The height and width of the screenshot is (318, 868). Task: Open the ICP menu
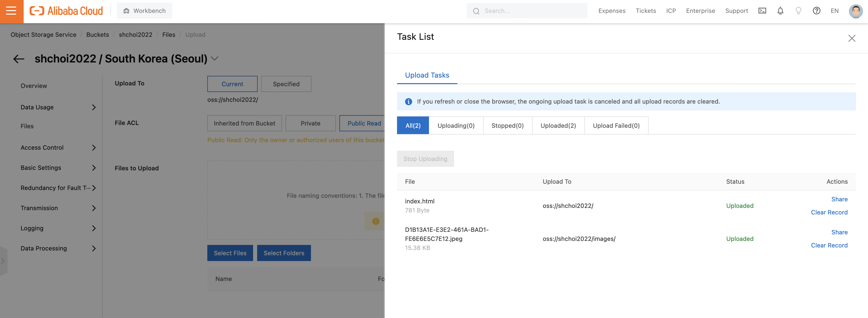pos(671,11)
